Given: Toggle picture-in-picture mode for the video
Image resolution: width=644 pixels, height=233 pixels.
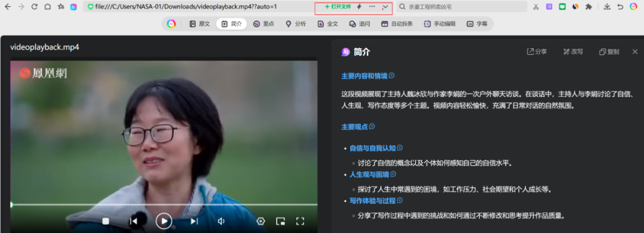Looking at the screenshot, I should 280,222.
